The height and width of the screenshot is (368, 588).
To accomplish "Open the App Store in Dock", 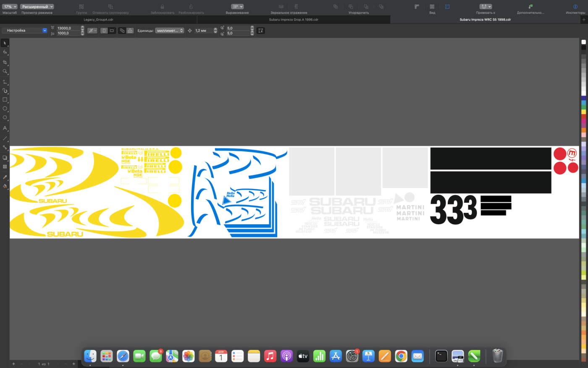I will tap(336, 356).
